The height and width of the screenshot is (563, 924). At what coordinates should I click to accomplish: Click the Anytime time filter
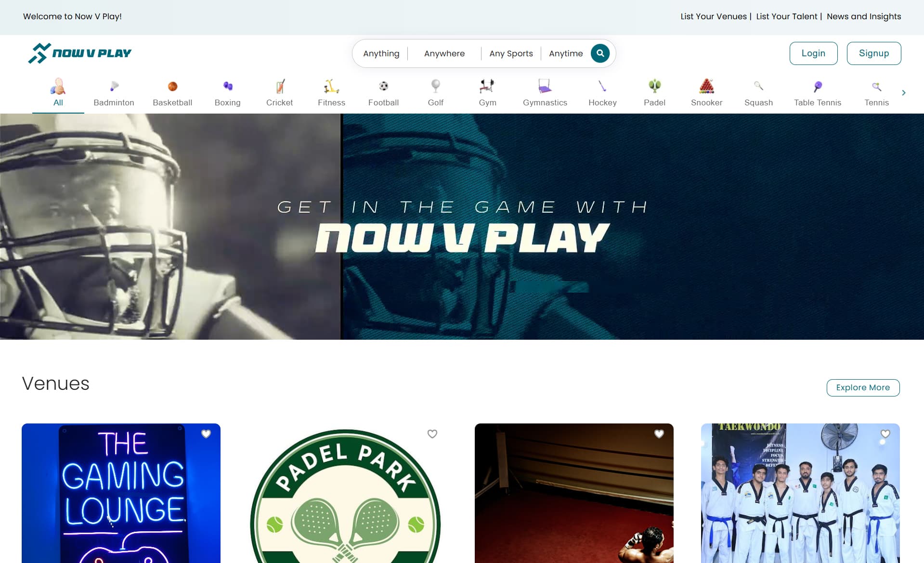pos(566,53)
